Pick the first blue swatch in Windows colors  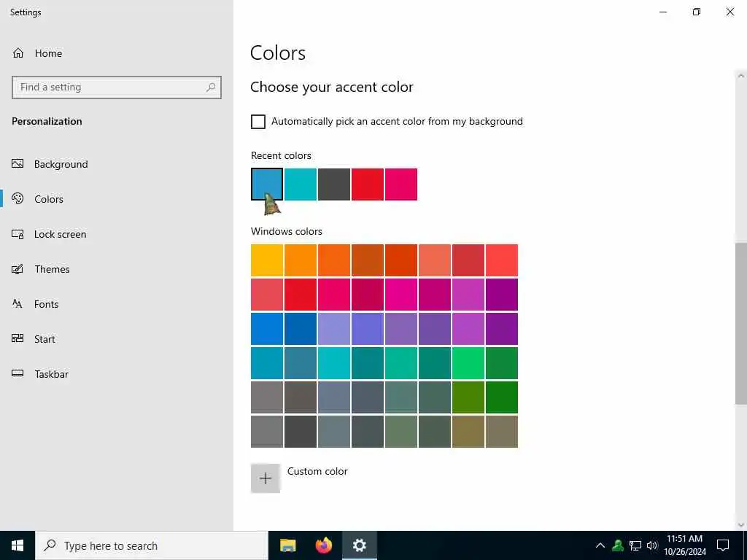point(267,329)
